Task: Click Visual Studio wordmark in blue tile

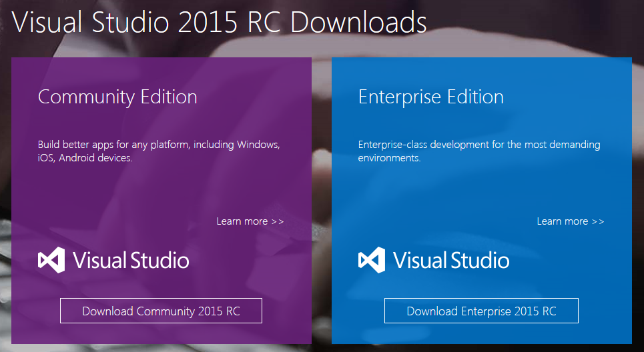Action: point(451,260)
